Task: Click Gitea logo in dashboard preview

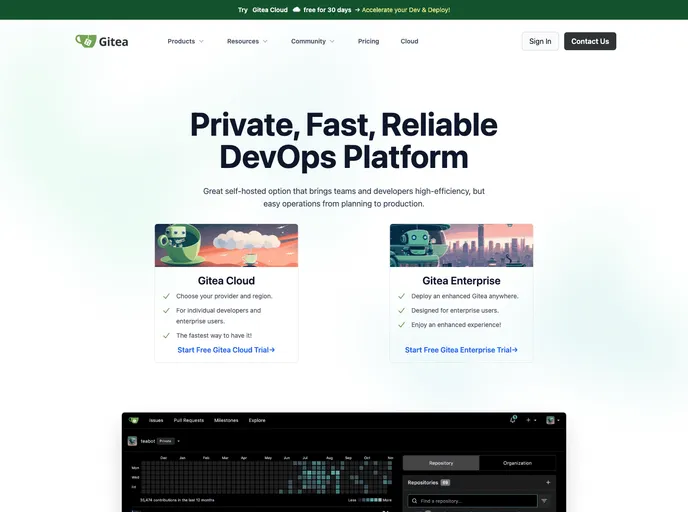Action: pos(133,420)
